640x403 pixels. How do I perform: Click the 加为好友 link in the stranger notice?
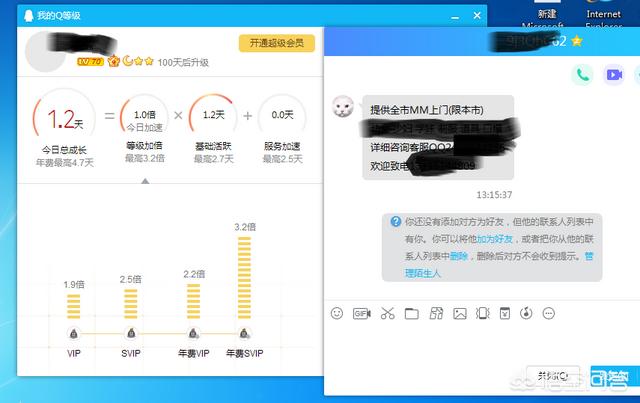pyautogui.click(x=495, y=239)
